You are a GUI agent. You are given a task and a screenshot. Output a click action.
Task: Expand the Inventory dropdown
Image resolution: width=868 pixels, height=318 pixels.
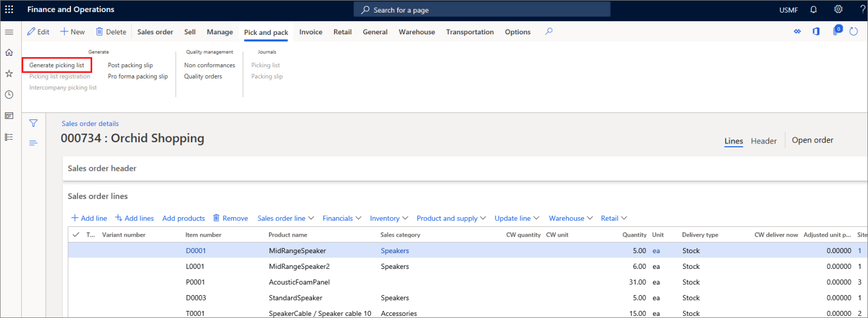(x=389, y=218)
